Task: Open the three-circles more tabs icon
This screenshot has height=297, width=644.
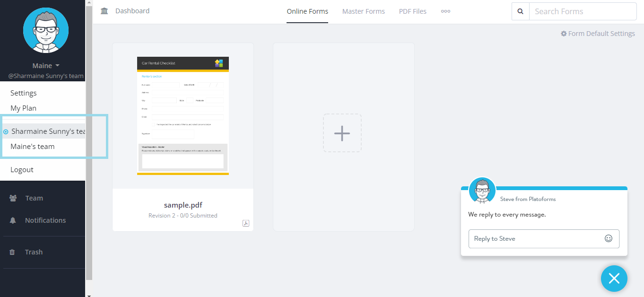Action: point(445,11)
